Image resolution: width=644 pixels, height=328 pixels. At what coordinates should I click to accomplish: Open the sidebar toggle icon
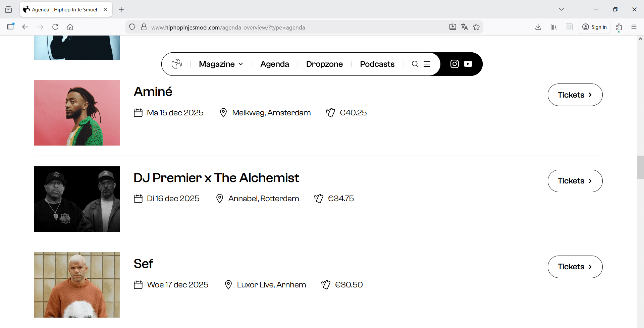pos(10,26)
